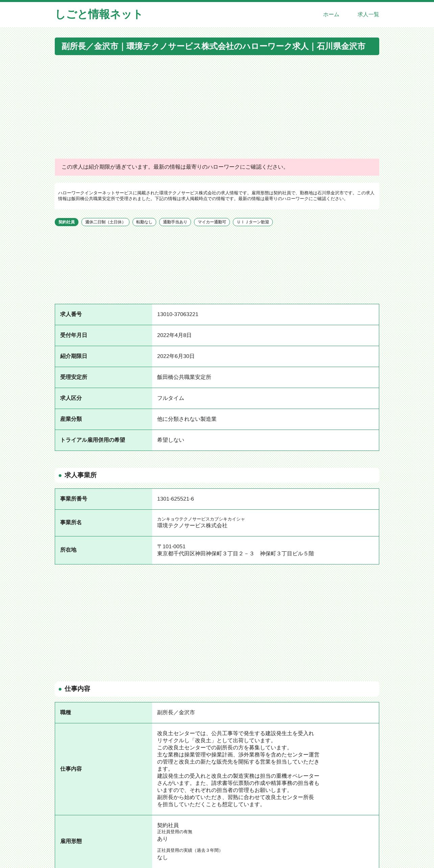This screenshot has width=434, height=868.
Task: Click the job number 13010-37063221
Action: point(178,314)
